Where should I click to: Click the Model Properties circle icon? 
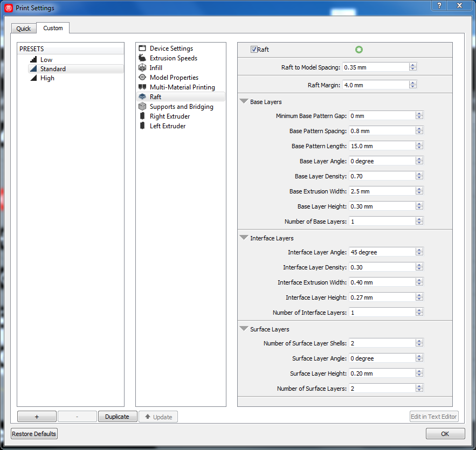[142, 77]
